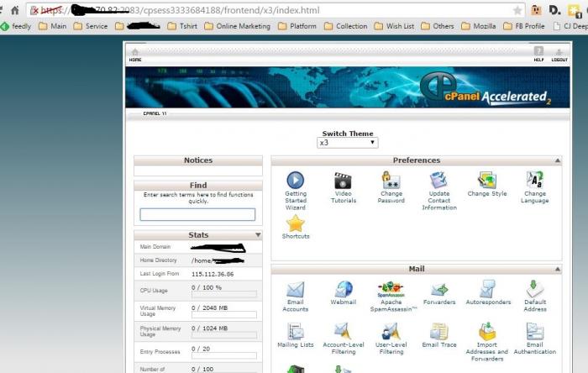Open Wish List bookmarks folder

coord(395,26)
